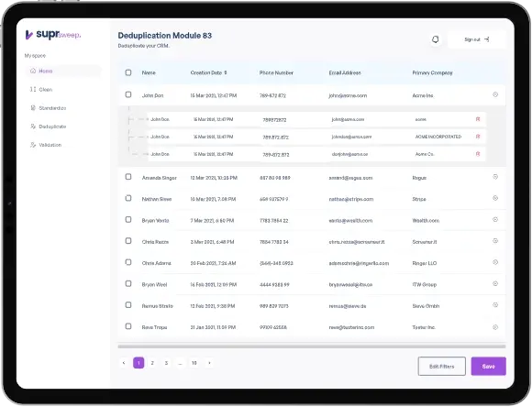
Task: Click the ACME INCORPORATED company text
Action: (438, 137)
